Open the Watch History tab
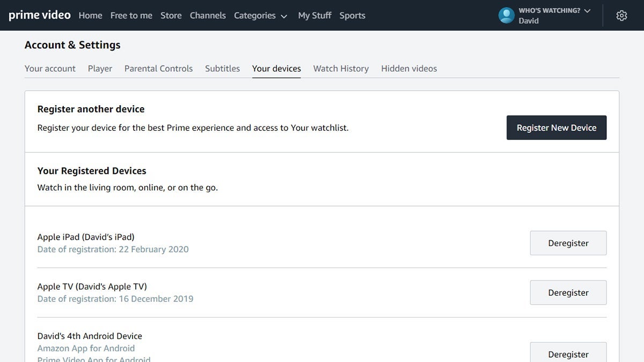644x362 pixels. click(340, 68)
